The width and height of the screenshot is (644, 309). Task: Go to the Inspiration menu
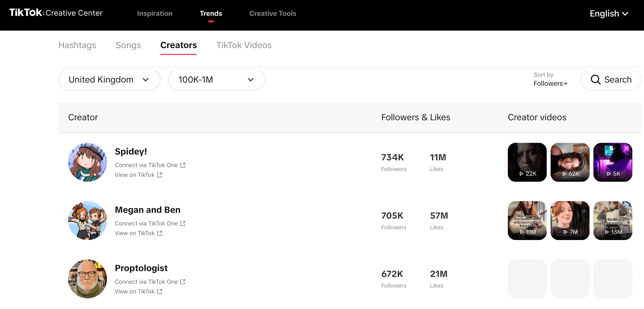154,14
